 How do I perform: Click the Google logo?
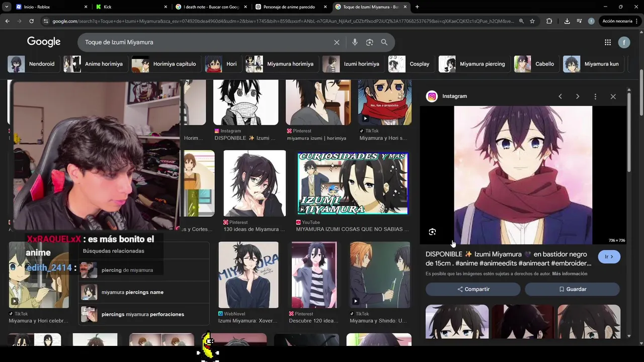pyautogui.click(x=44, y=42)
